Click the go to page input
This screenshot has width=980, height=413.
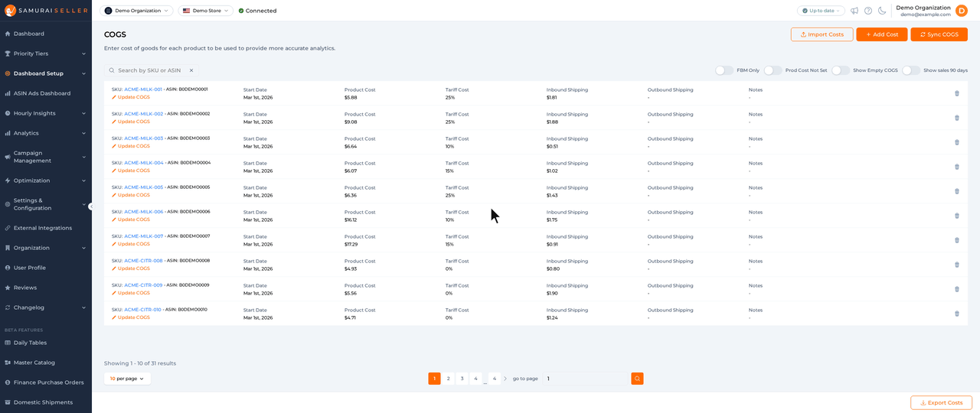coord(586,379)
